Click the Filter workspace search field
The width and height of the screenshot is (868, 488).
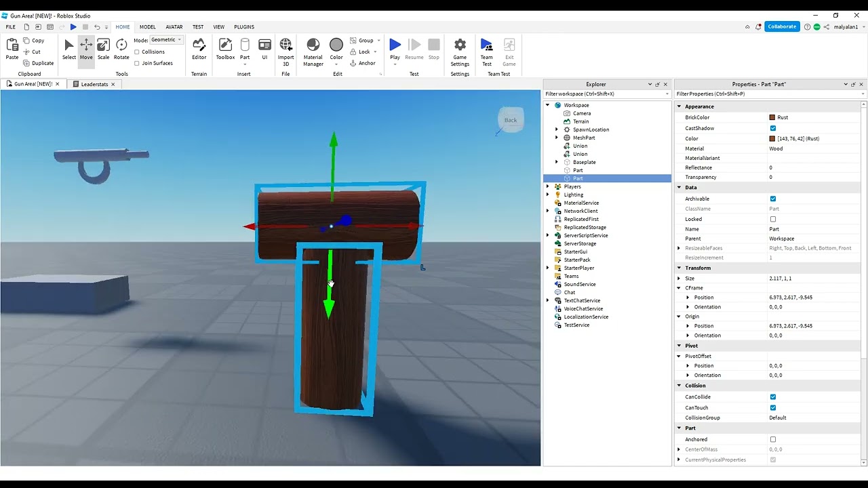(607, 94)
